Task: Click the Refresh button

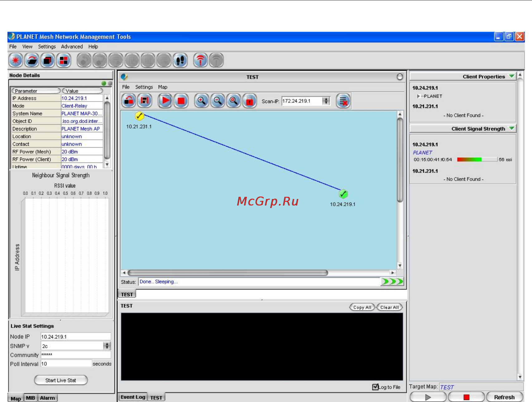Action: pos(504,397)
